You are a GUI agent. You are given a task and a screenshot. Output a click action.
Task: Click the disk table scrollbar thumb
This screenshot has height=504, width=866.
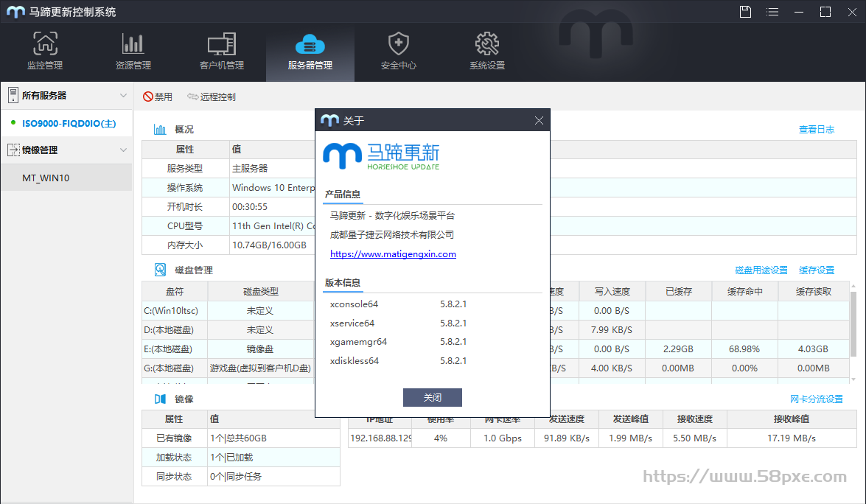point(853,324)
